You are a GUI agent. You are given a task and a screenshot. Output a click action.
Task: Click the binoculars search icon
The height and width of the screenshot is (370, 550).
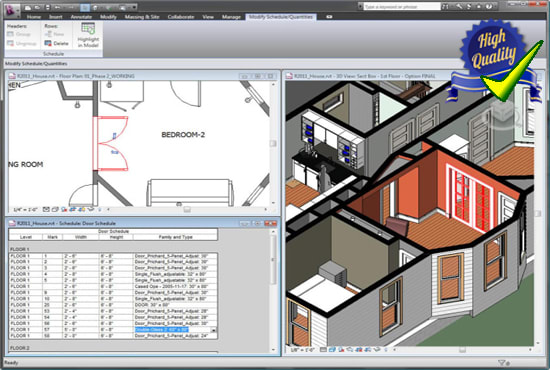pyautogui.click(x=446, y=7)
